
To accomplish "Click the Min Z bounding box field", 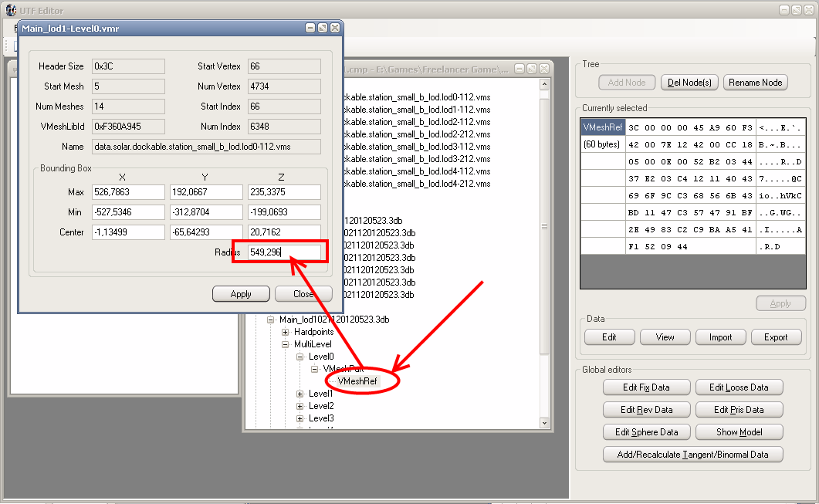I will [x=284, y=212].
